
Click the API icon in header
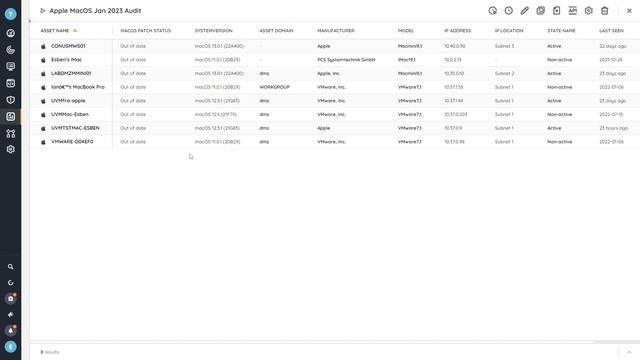(x=573, y=11)
